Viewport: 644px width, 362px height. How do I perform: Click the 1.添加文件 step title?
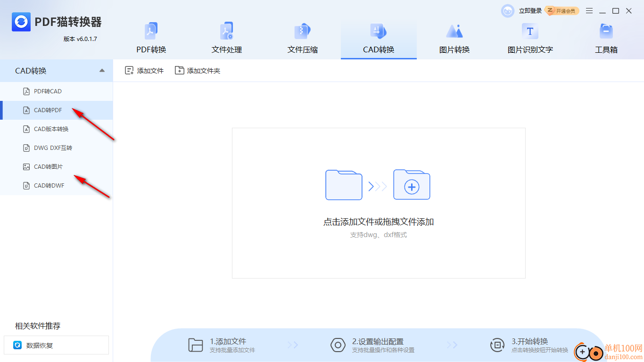tap(228, 341)
